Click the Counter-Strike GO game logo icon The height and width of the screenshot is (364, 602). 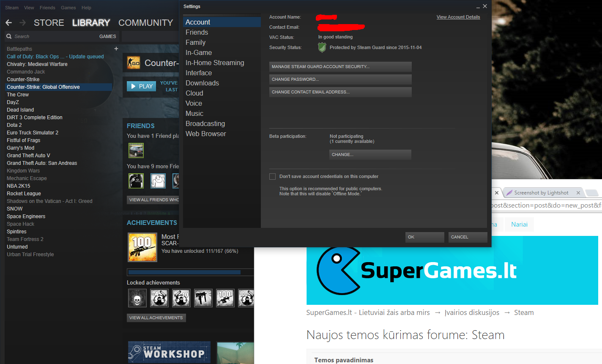coord(134,63)
